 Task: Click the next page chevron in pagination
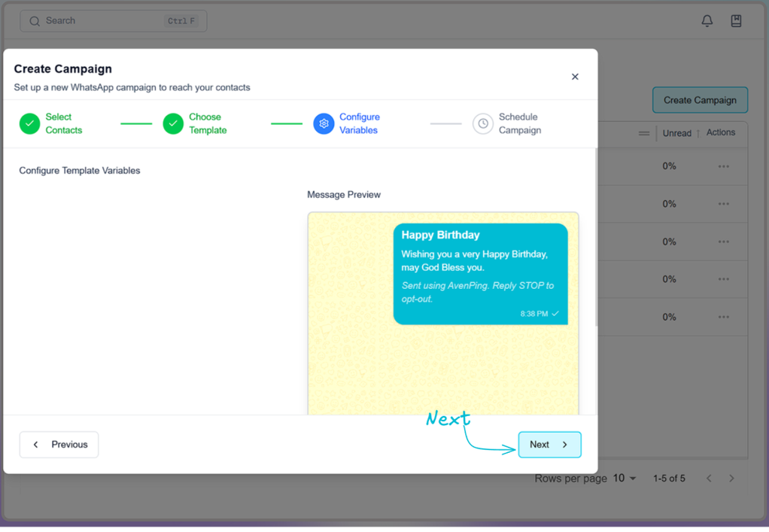coord(731,478)
